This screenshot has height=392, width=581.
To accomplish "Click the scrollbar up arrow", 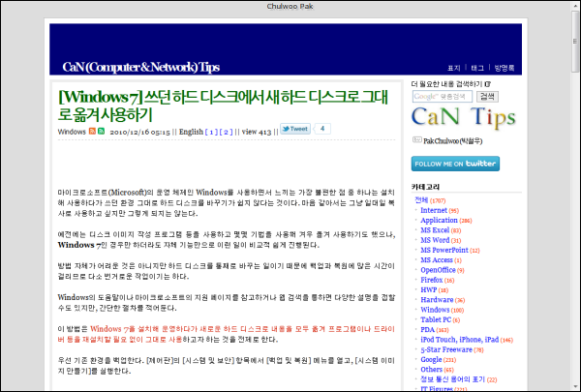I will tap(575, 5).
